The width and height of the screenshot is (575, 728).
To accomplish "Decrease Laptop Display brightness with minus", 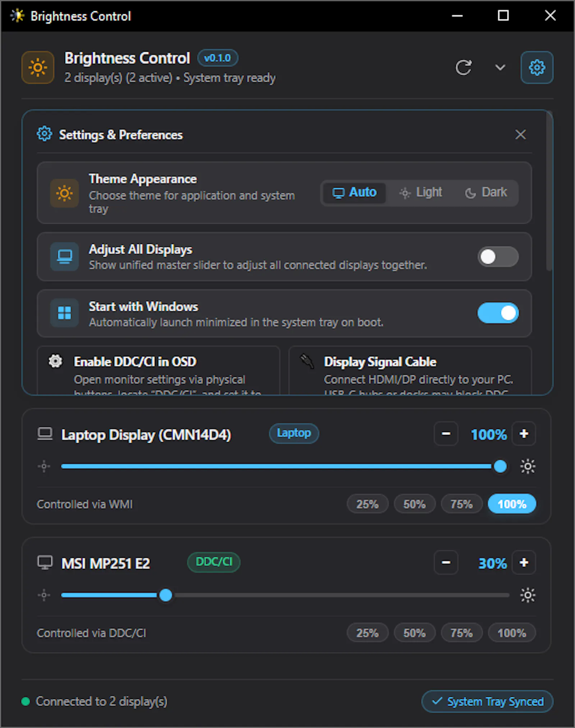I will point(446,434).
